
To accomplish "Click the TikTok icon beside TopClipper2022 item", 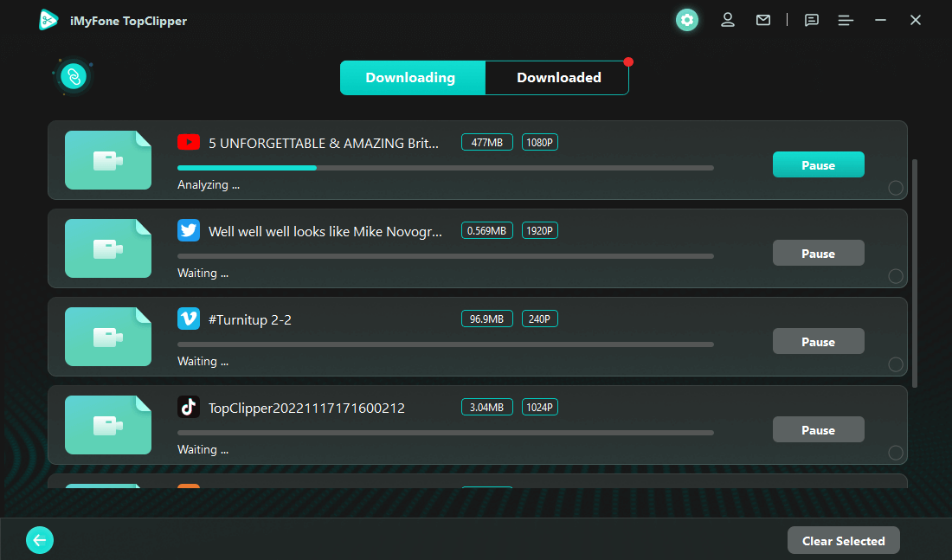I will [189, 408].
